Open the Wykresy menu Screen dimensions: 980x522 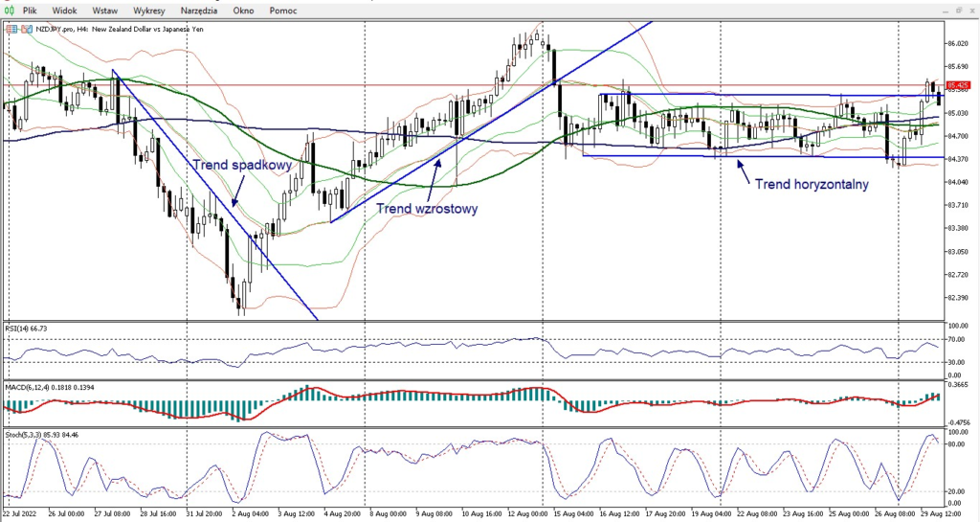tap(149, 11)
